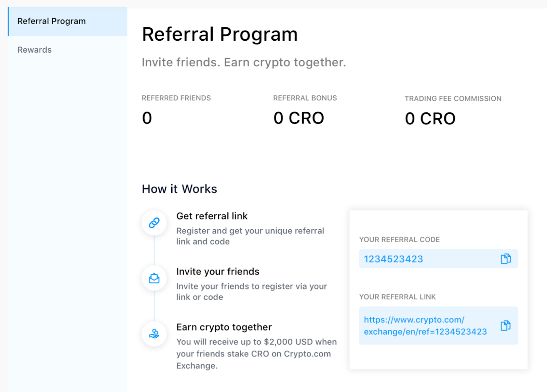
Task: Click the Get referral link step title
Action: 212,216
